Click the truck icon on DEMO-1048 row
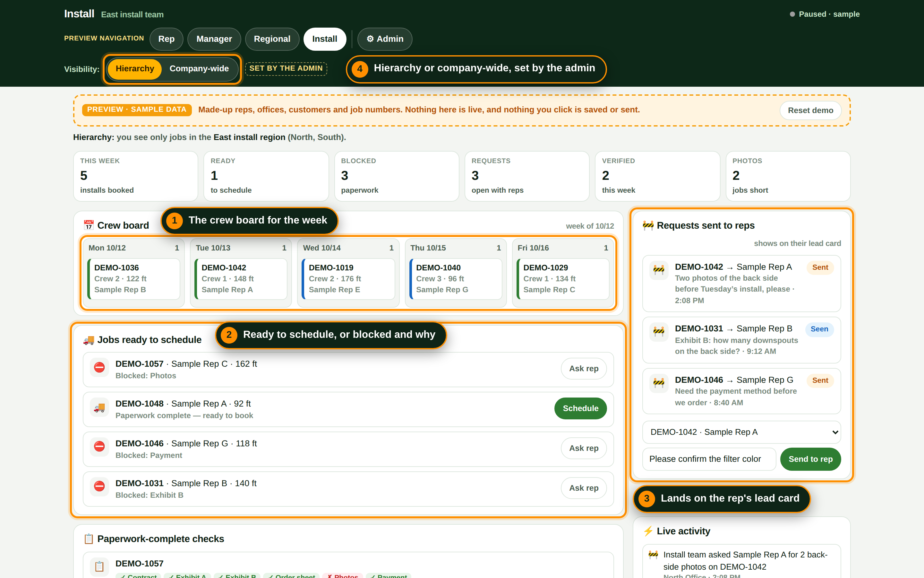The image size is (924, 578). coord(99,407)
